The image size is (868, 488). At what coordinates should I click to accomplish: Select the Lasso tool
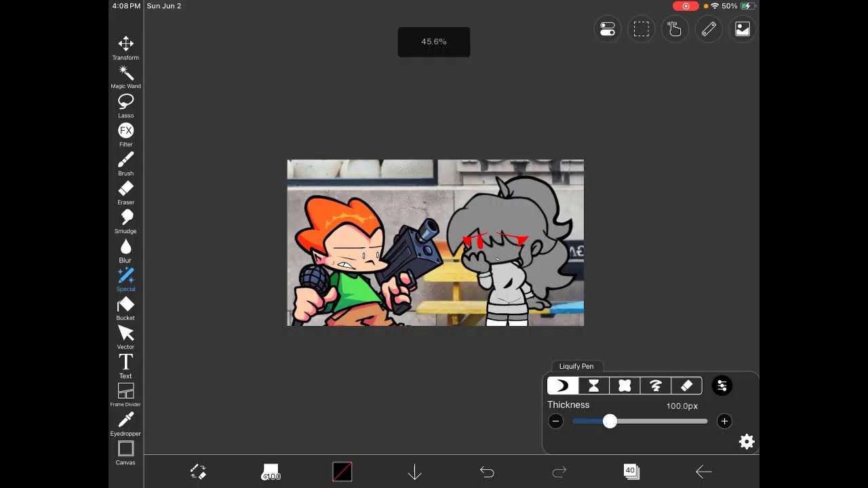pyautogui.click(x=125, y=106)
